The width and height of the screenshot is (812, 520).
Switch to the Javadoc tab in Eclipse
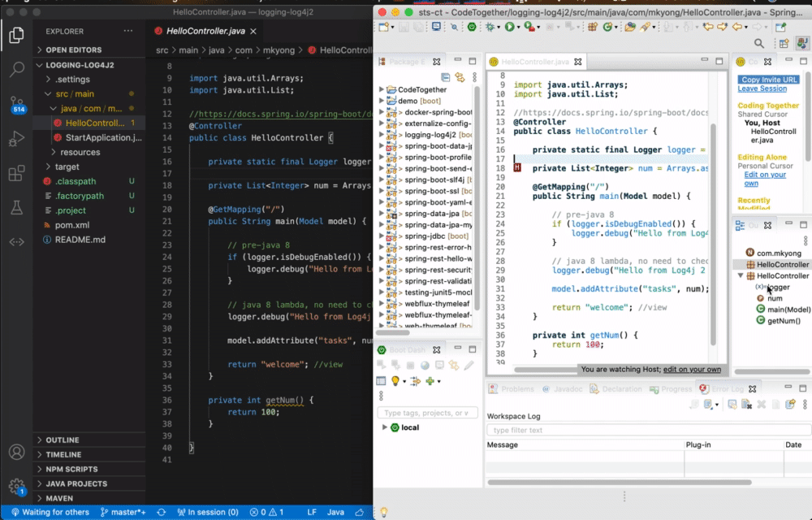(562, 389)
